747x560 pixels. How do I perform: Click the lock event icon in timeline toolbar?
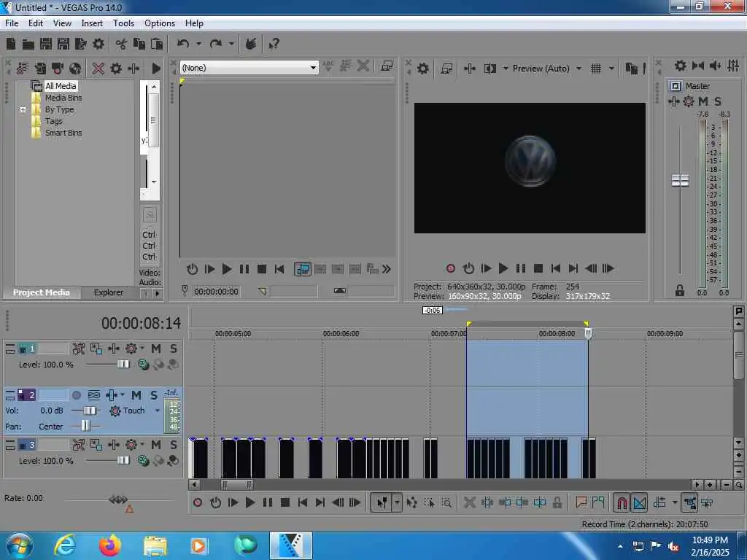tap(557, 503)
